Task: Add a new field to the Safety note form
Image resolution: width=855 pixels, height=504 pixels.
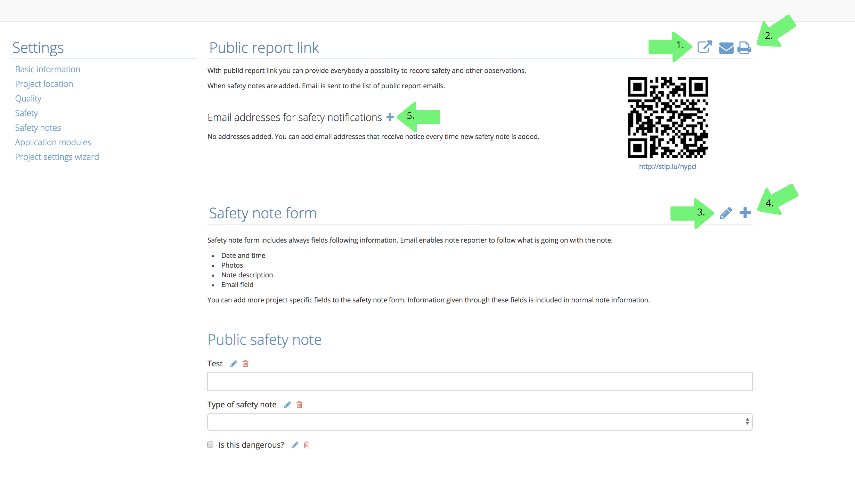Action: point(745,213)
